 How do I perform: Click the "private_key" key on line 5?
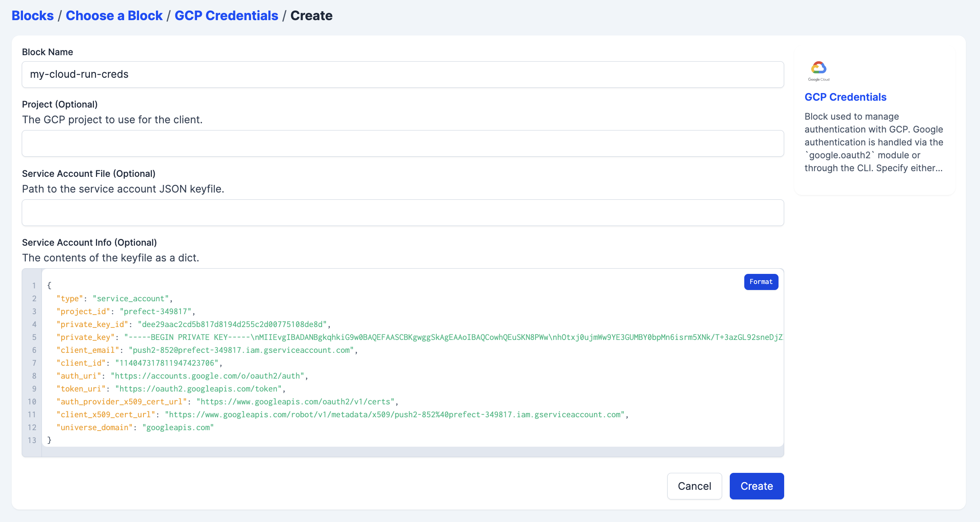pos(85,337)
